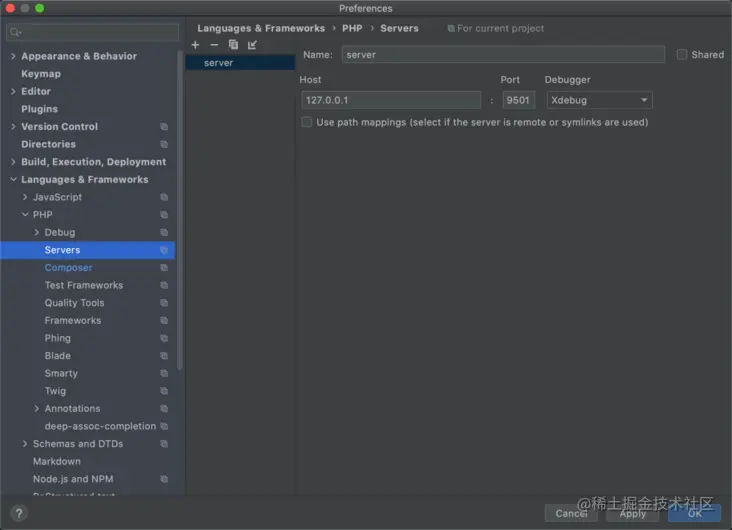This screenshot has height=530, width=732.
Task: Confirm with the OK button
Action: (694, 513)
